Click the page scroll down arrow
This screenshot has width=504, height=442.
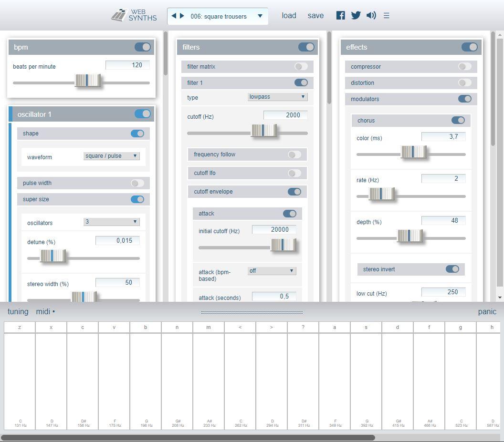(500, 298)
